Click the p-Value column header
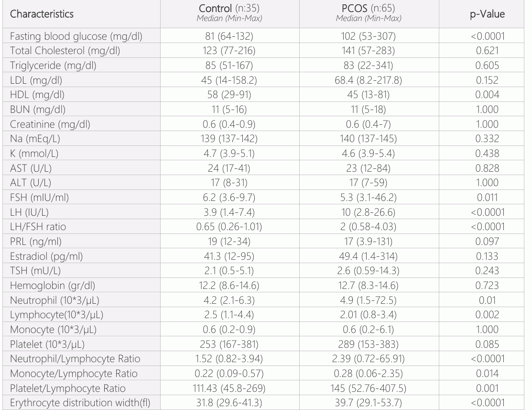This screenshot has width=532, height=410. coord(487,14)
